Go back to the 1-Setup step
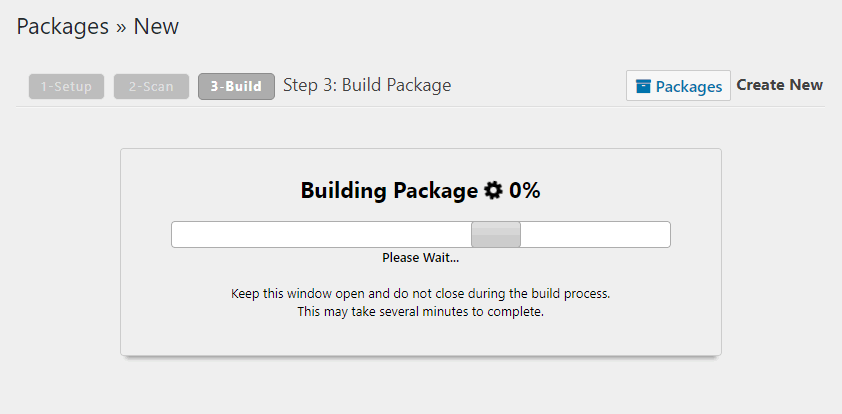The width and height of the screenshot is (842, 414). 67,87
